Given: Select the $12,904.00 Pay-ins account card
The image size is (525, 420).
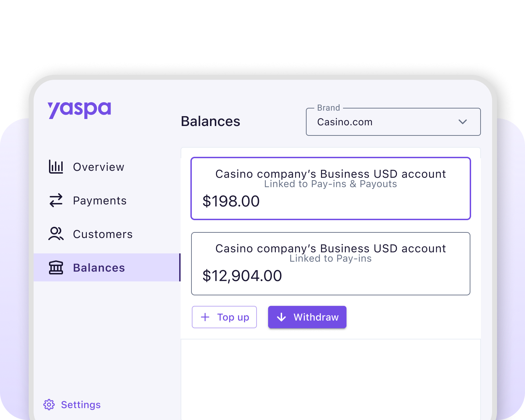Looking at the screenshot, I should (330, 264).
